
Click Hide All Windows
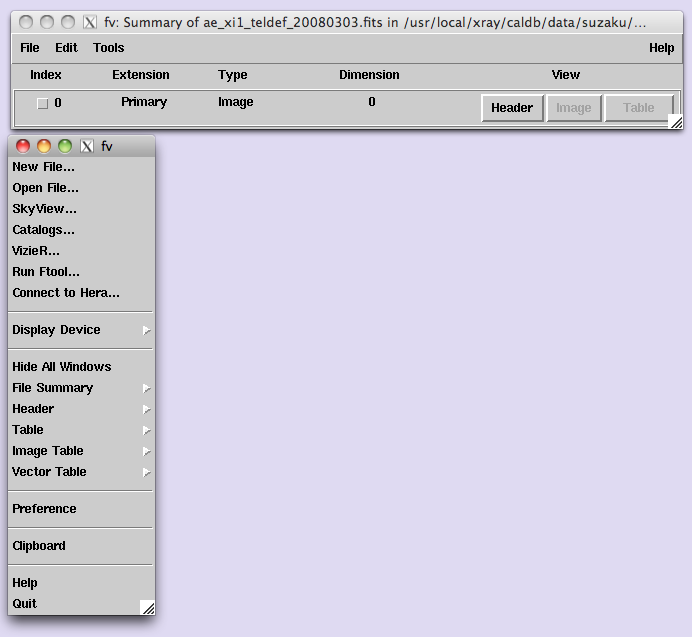click(61, 367)
